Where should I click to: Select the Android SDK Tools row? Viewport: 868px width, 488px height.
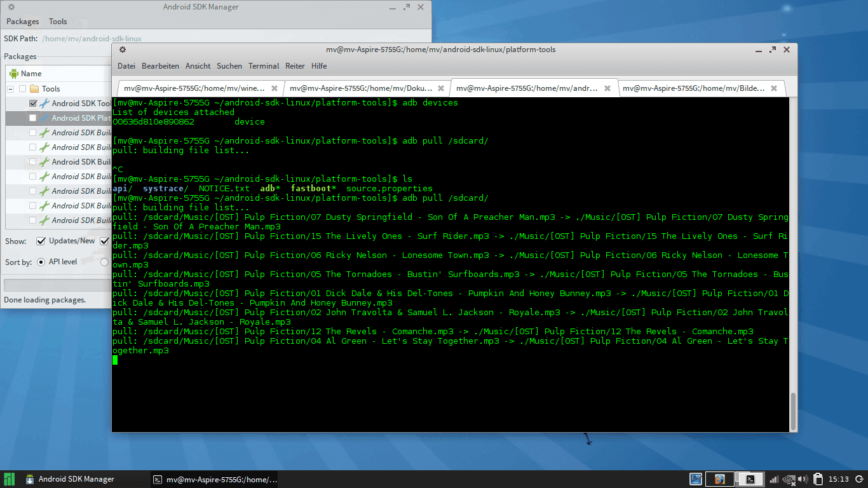click(58, 103)
